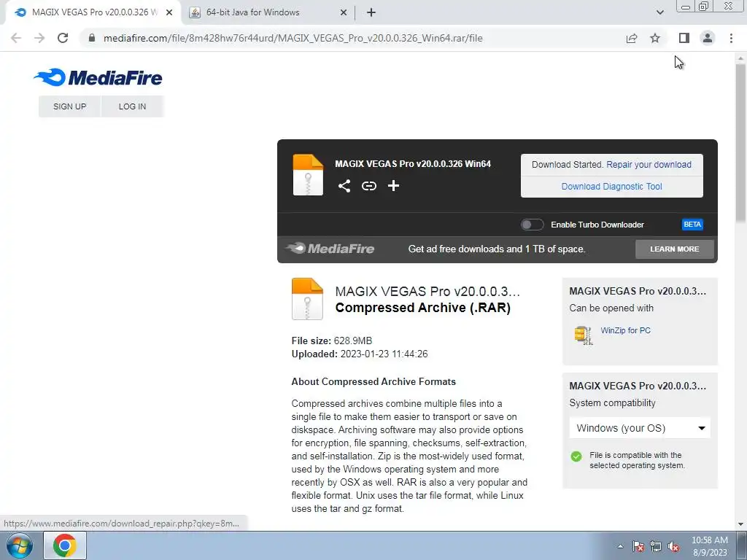Open the tab search chevron
747x560 pixels.
[x=659, y=12]
